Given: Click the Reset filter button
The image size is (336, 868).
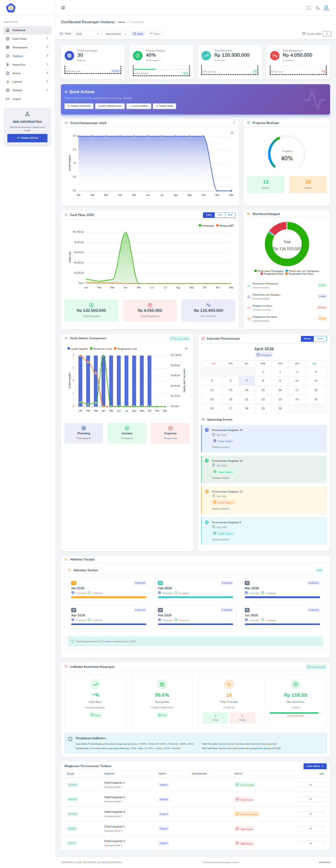Looking at the screenshot, I should click(155, 34).
